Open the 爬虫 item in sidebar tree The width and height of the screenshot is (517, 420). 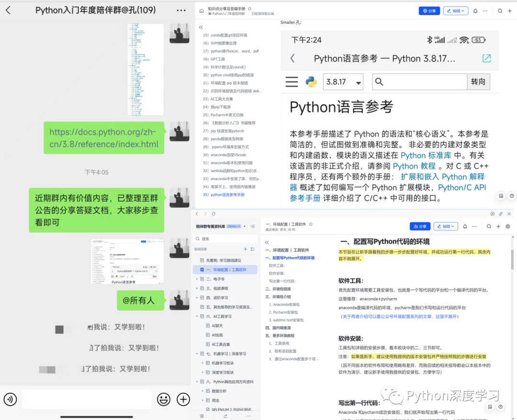[215, 400]
